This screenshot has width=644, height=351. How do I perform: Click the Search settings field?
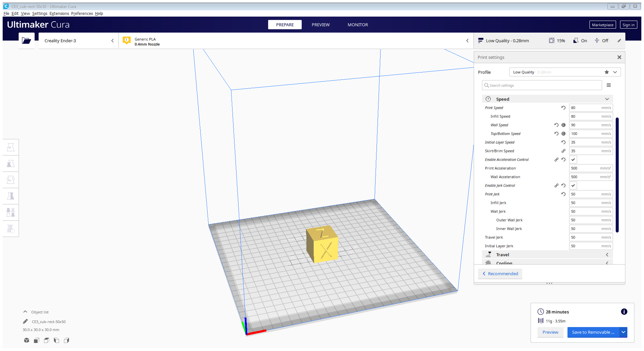pyautogui.click(x=542, y=85)
